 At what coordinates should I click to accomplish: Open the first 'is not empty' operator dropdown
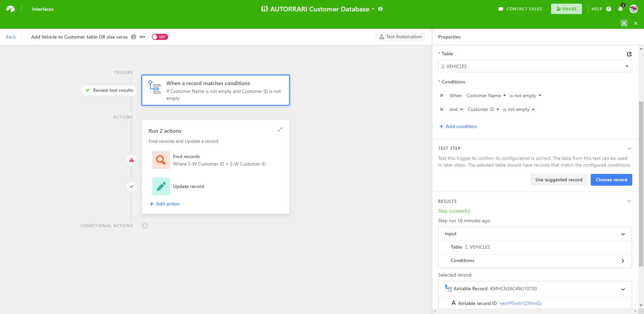pos(525,96)
